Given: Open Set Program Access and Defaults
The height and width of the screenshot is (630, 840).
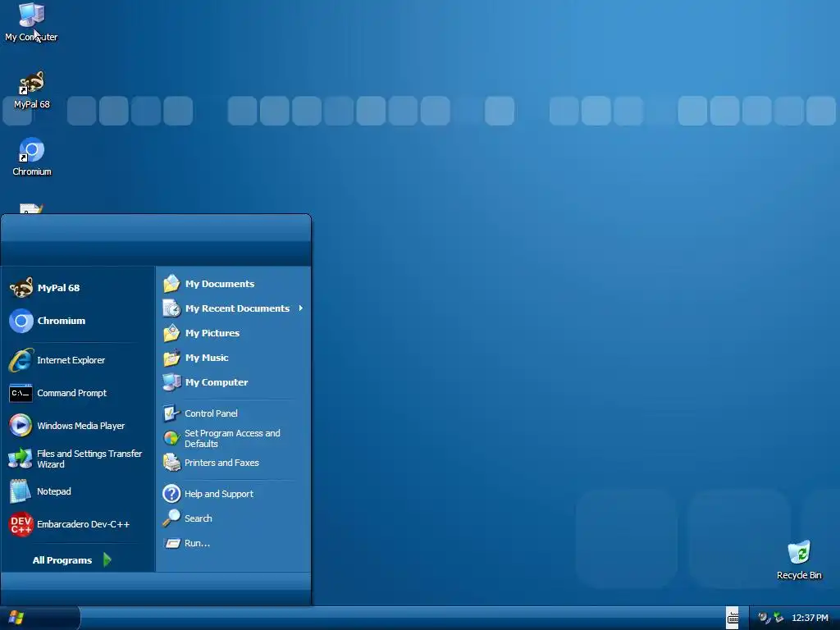Looking at the screenshot, I should [x=234, y=438].
